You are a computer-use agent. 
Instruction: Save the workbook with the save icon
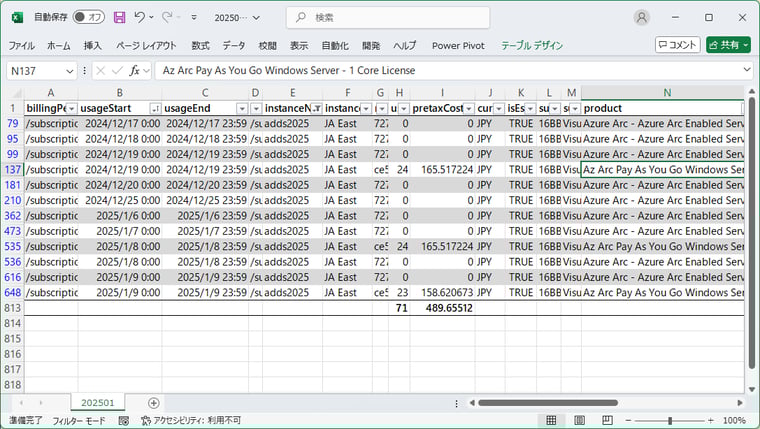point(119,17)
